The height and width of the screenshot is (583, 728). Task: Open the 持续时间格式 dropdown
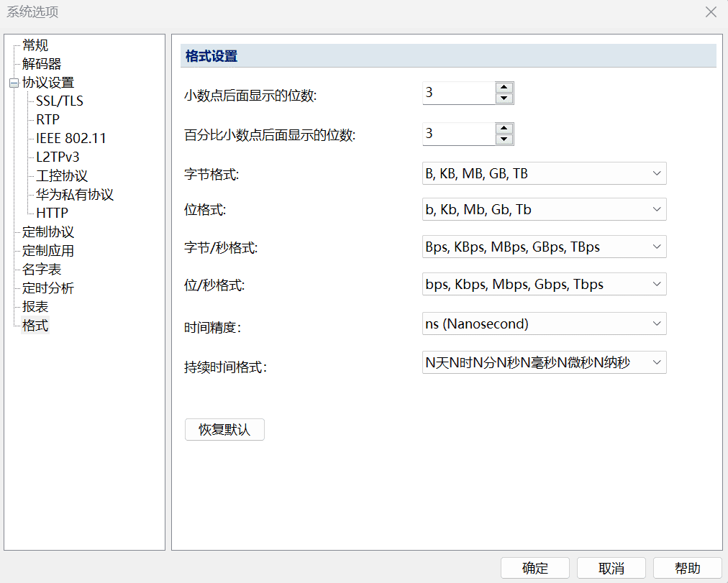(656, 362)
